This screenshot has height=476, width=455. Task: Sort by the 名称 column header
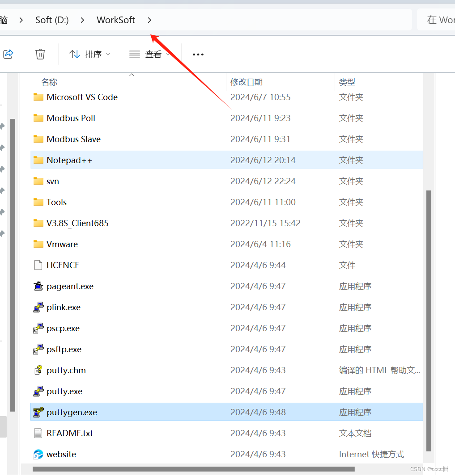coord(49,82)
